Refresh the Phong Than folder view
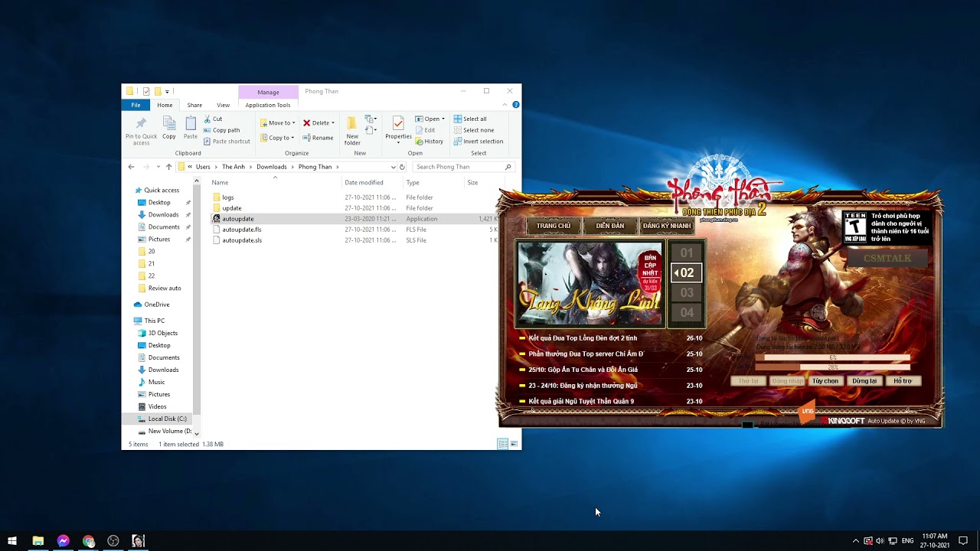This screenshot has height=551, width=980. tap(402, 167)
